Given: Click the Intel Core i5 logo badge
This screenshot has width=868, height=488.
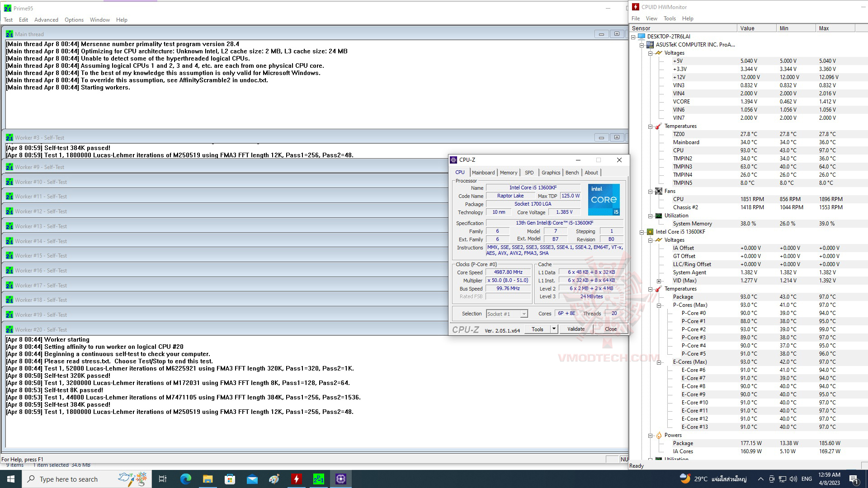Looking at the screenshot, I should 604,200.
